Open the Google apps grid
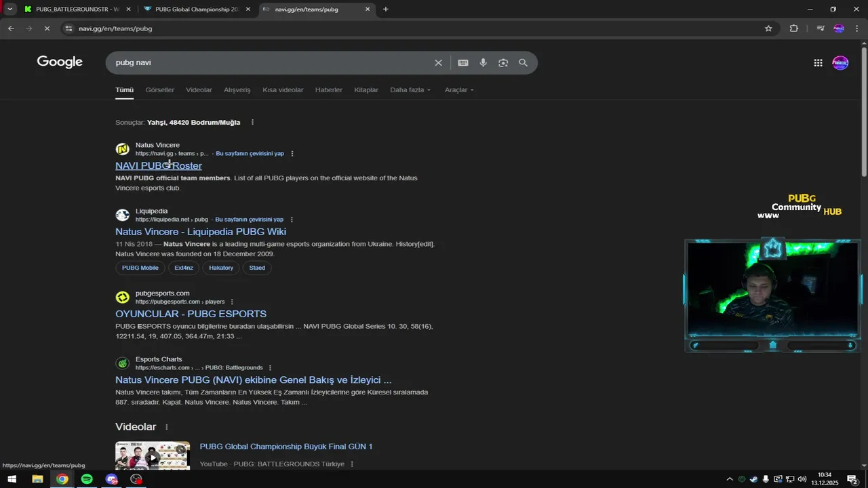Image resolution: width=868 pixels, height=488 pixels. (818, 63)
